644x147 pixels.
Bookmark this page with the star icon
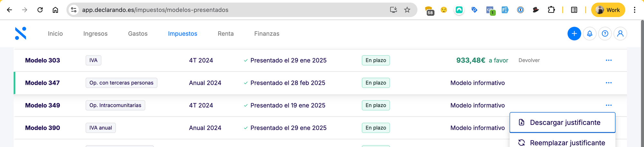pos(407,10)
